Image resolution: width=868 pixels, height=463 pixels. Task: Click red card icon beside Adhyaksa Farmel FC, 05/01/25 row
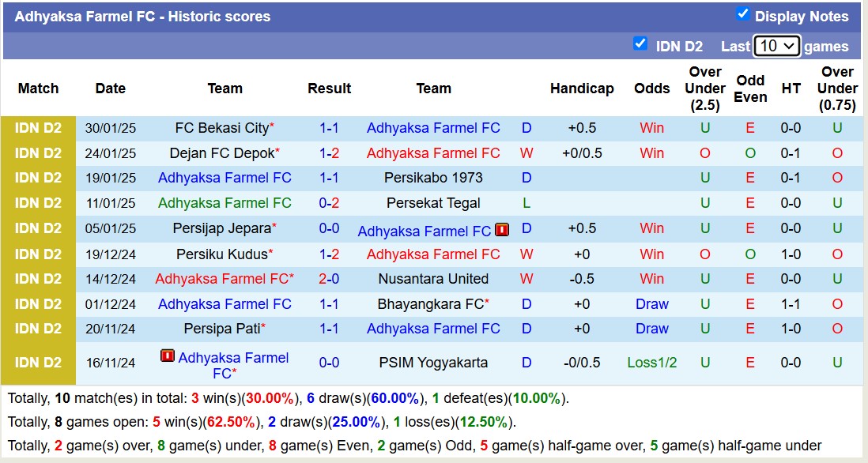[502, 230]
